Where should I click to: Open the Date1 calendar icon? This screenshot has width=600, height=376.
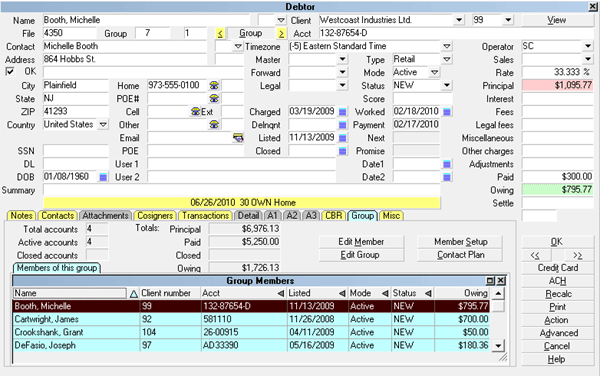coord(447,164)
